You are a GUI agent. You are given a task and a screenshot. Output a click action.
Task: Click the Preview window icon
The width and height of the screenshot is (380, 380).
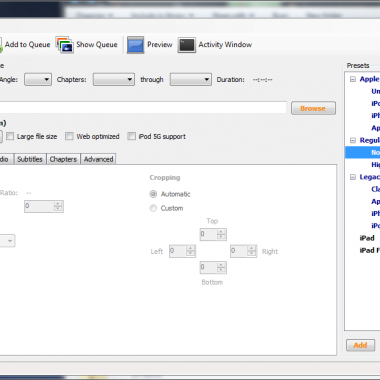pyautogui.click(x=135, y=45)
